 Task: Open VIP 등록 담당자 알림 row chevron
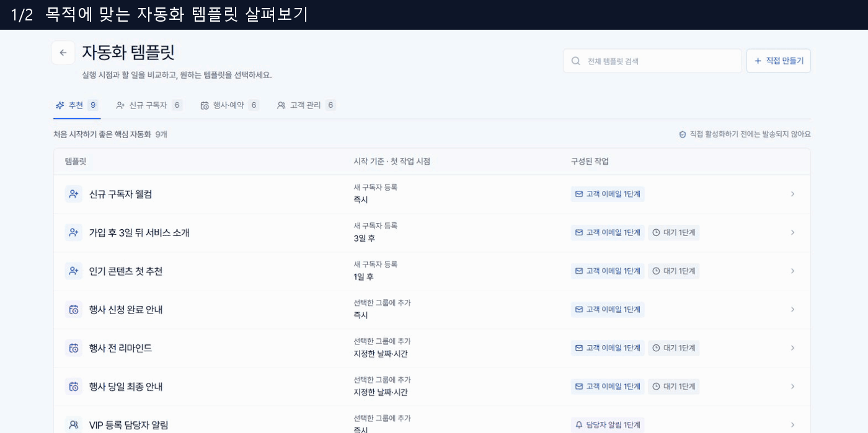tap(792, 424)
